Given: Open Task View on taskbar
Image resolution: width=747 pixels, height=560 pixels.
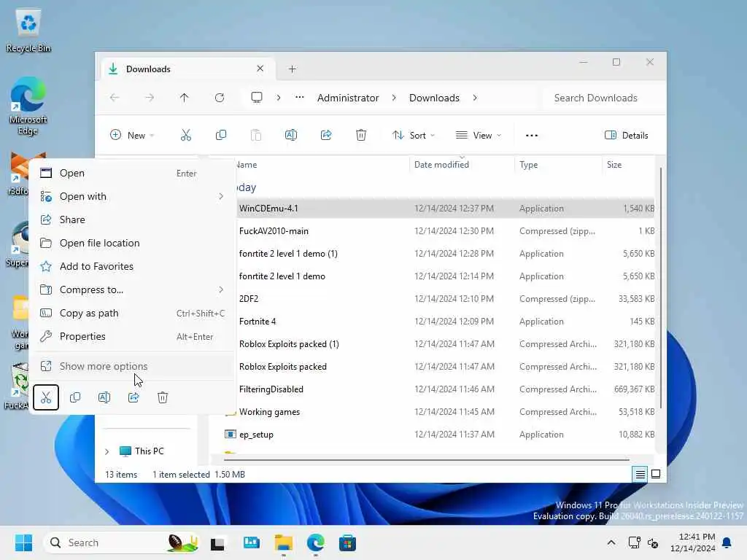Looking at the screenshot, I should pyautogui.click(x=217, y=542).
